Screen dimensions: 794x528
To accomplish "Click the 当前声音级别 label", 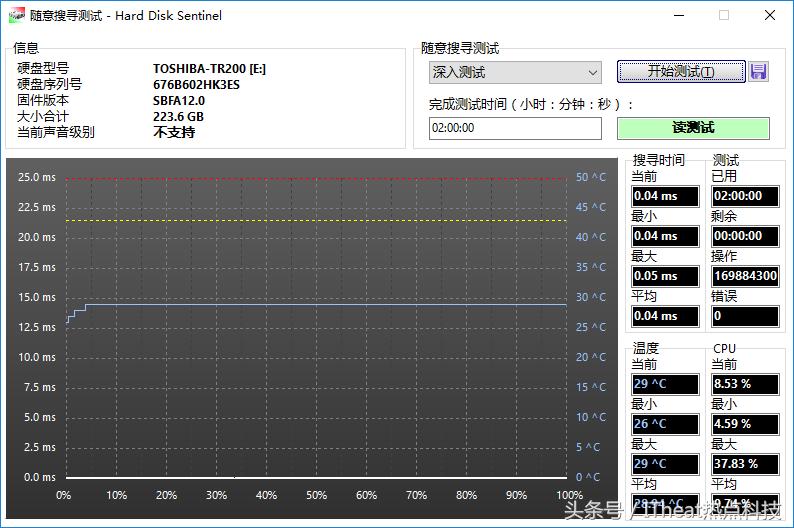I will 56,133.
